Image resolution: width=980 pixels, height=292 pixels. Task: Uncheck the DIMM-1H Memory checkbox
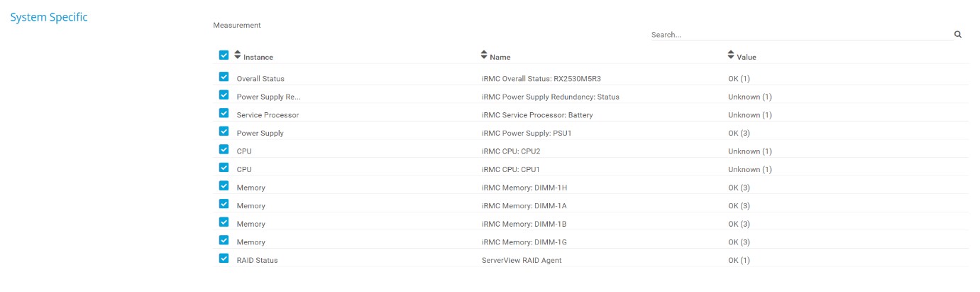(224, 186)
